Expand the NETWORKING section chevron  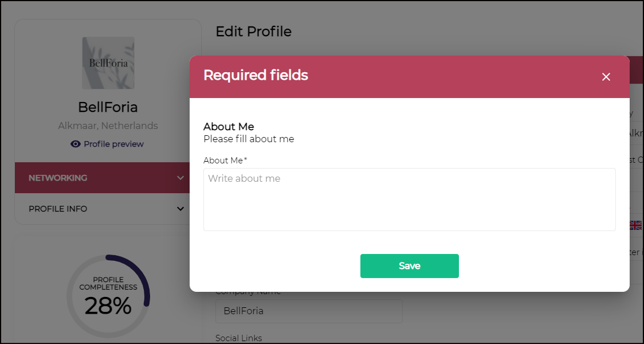click(x=180, y=178)
